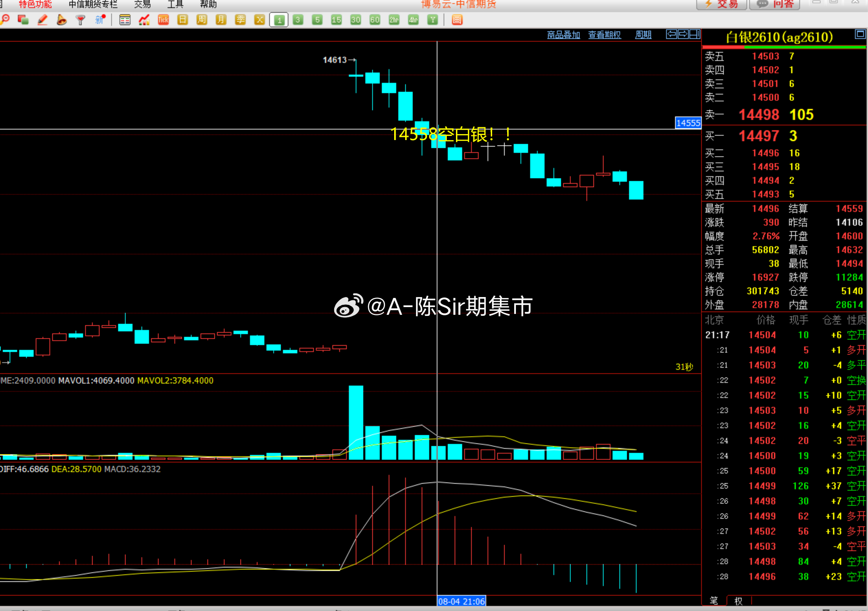Click the overlapping red-green windows icon

pyautogui.click(x=23, y=20)
